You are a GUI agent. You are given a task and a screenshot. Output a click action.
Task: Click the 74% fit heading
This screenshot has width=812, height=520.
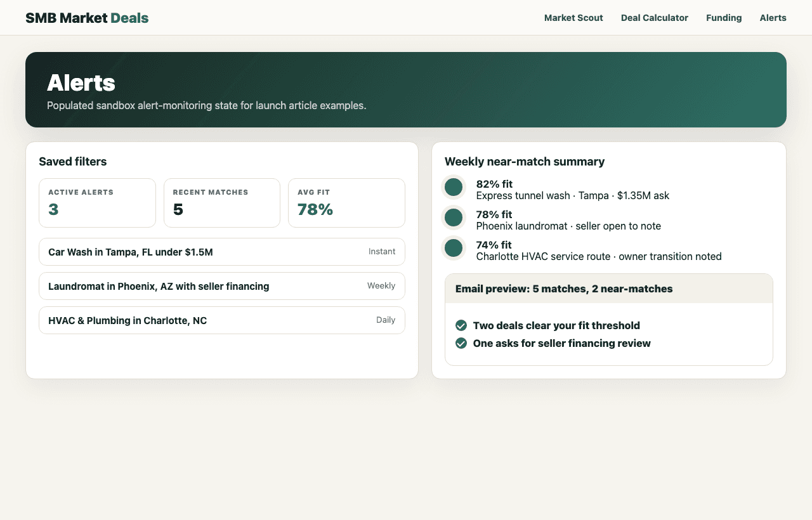[x=494, y=245]
